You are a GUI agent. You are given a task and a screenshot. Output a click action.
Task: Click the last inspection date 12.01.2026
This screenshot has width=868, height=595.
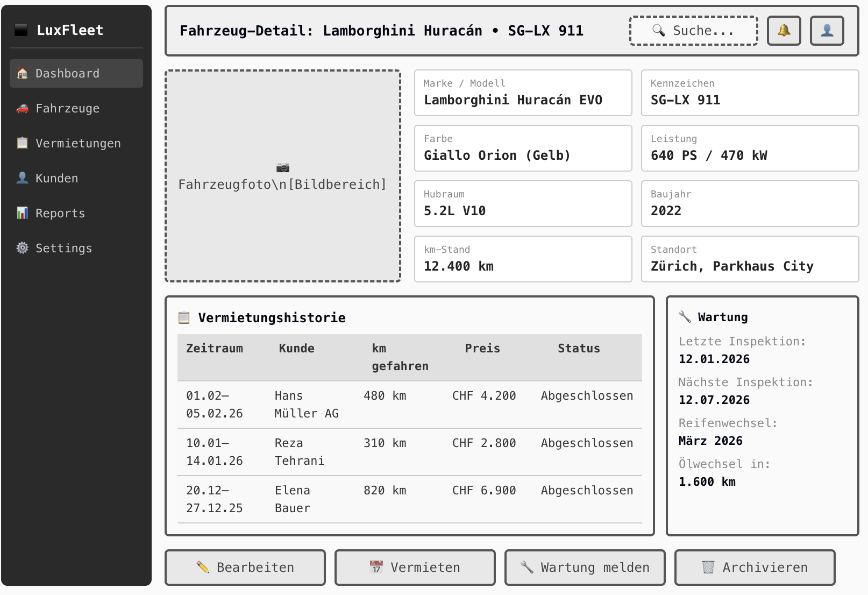(714, 359)
